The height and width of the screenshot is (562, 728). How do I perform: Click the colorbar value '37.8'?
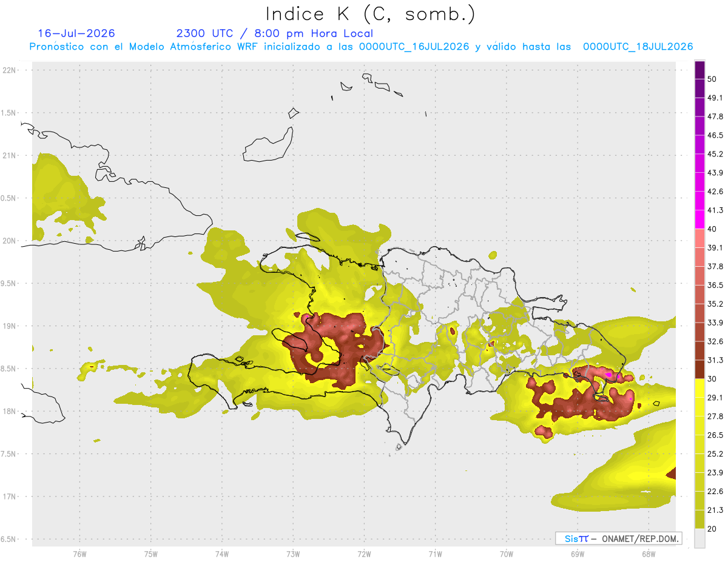tap(715, 267)
